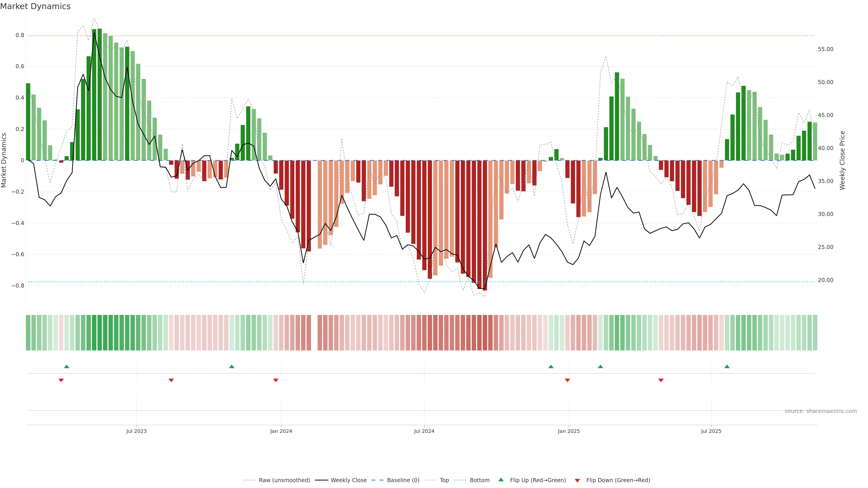Click the Weekly Close Price axis title
The width and height of the screenshot is (868, 488).
[842, 160]
